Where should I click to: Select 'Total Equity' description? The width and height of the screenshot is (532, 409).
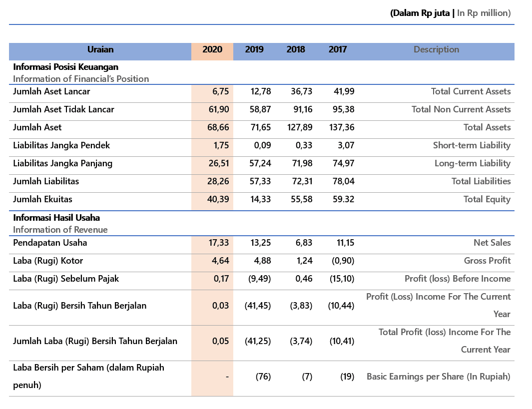coord(487,199)
